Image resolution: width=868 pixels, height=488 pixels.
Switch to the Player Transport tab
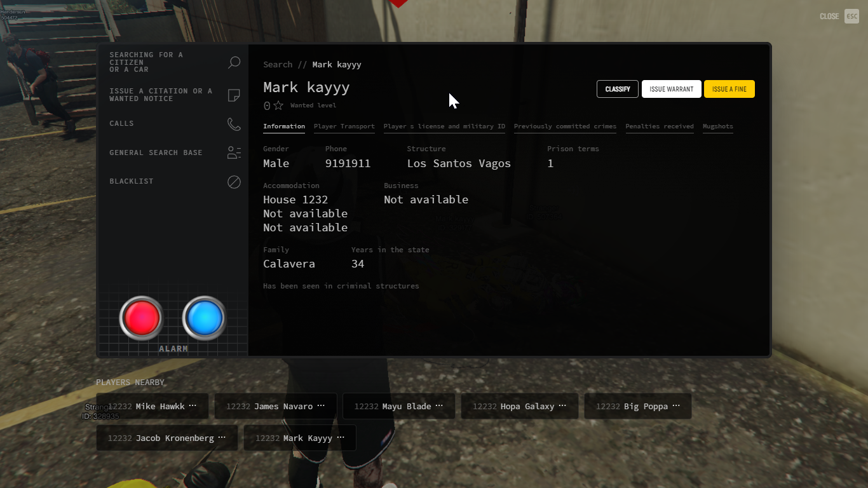[344, 126]
